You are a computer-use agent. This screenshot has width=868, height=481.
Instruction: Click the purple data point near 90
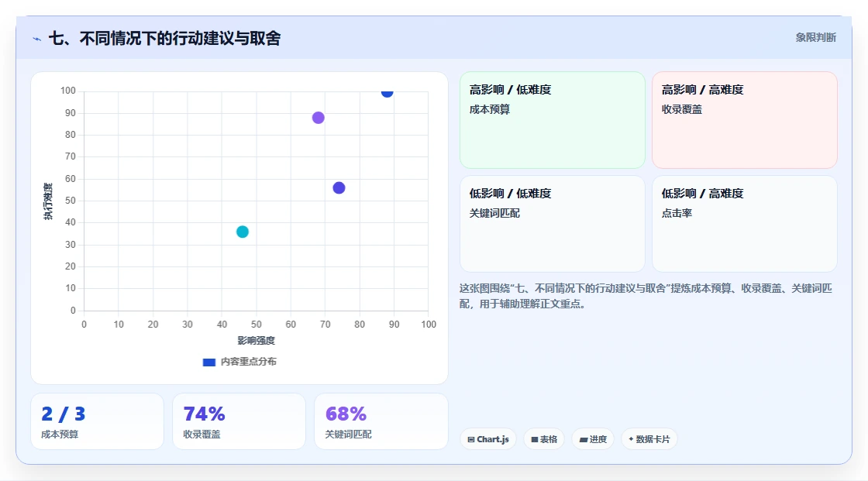pyautogui.click(x=319, y=118)
